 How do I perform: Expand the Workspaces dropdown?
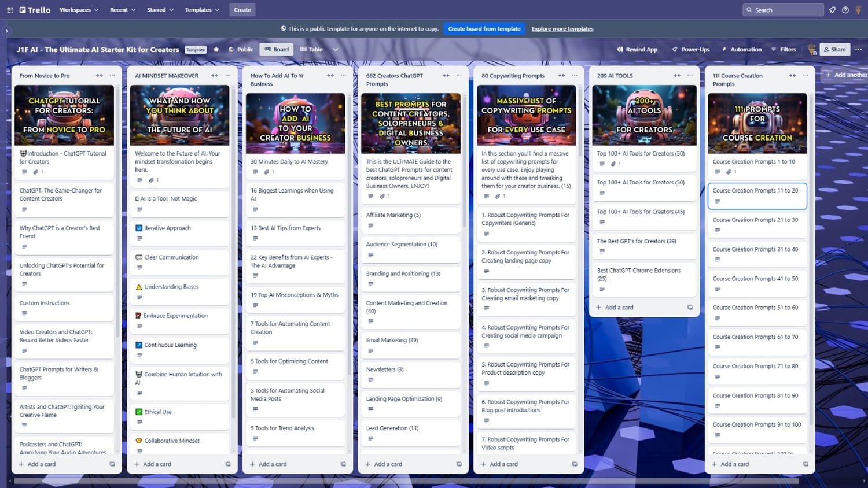pos(79,10)
